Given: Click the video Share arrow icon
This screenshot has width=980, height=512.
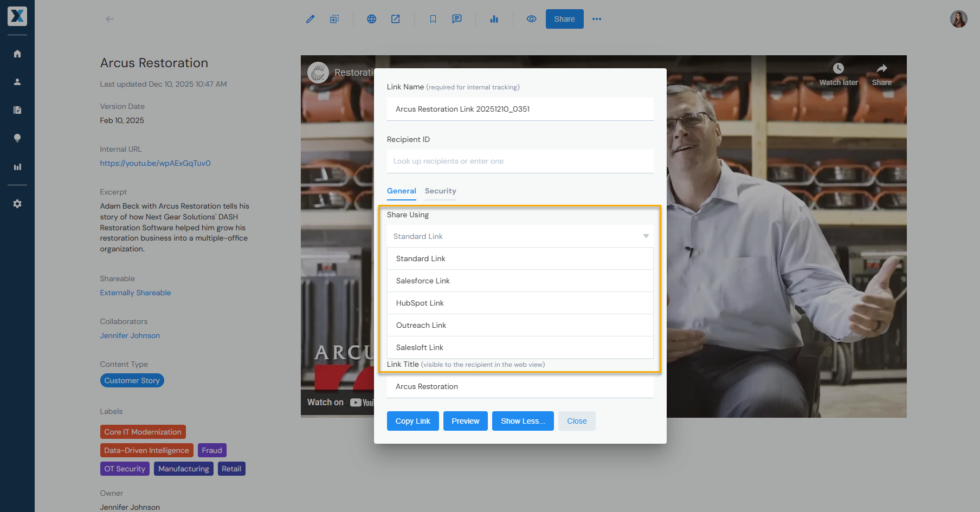Looking at the screenshot, I should click(x=882, y=69).
